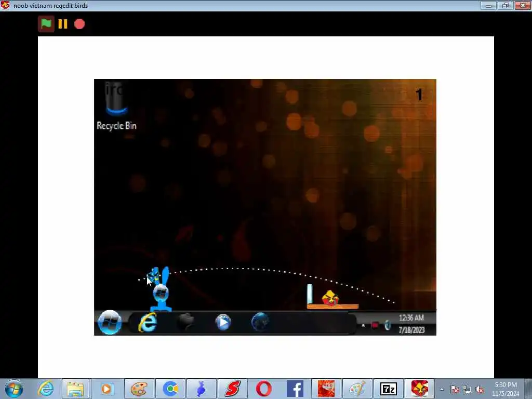
Task: Pause the game with the yellow pause button
Action: (63, 24)
